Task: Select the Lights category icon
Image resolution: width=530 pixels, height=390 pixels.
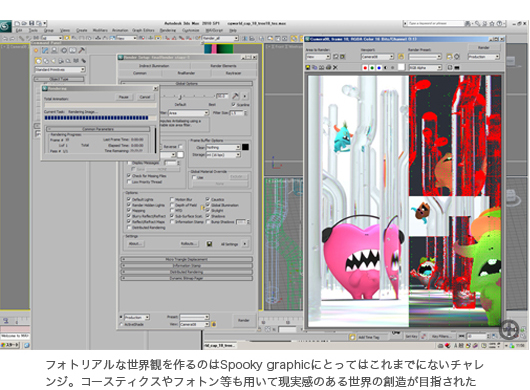Action: click(x=53, y=61)
